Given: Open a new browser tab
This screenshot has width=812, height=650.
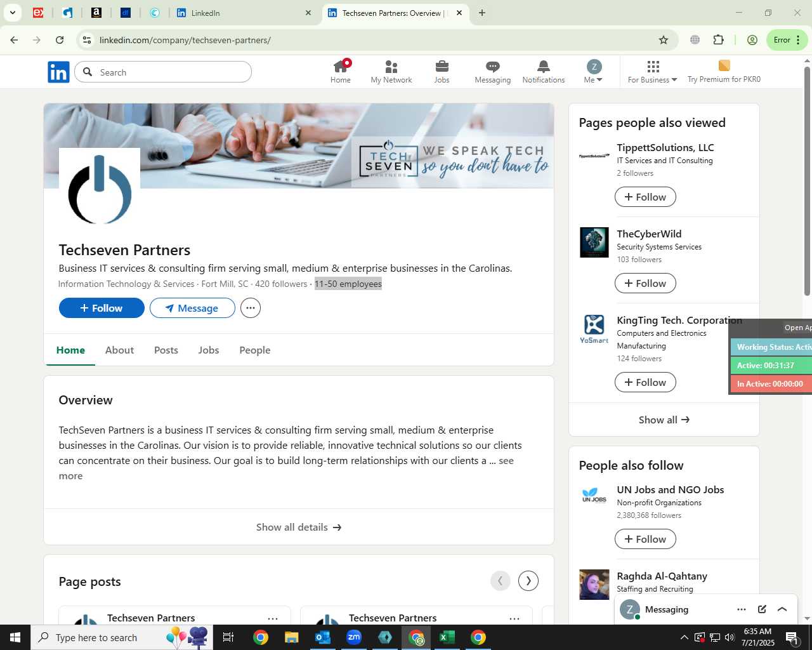Looking at the screenshot, I should 482,13.
